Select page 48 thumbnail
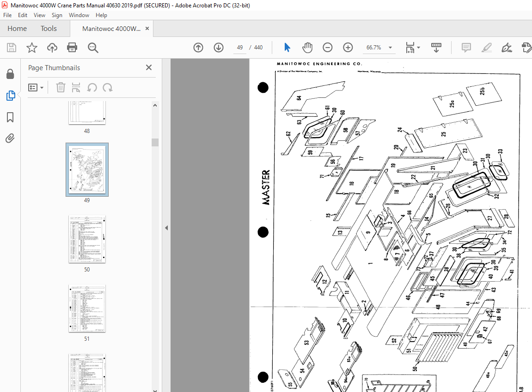The width and height of the screenshot is (532, 392). coord(87,113)
